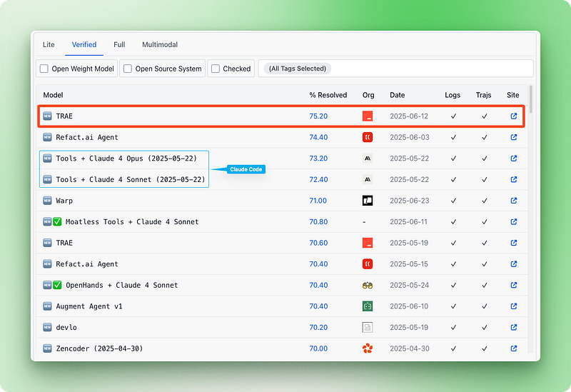
Task: Open site link for Tools + Claude 4 Sonnet (2025-05-22)
Action: 514,179
